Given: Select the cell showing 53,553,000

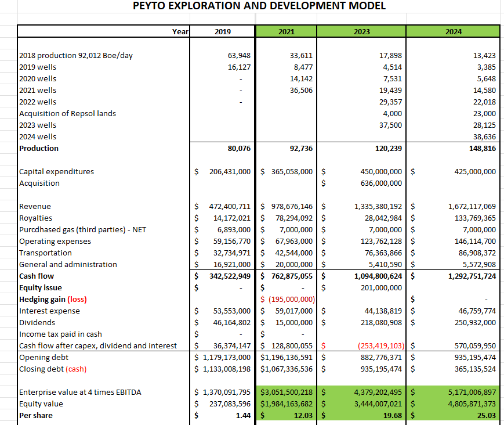Looking at the screenshot, I should pos(232,311).
